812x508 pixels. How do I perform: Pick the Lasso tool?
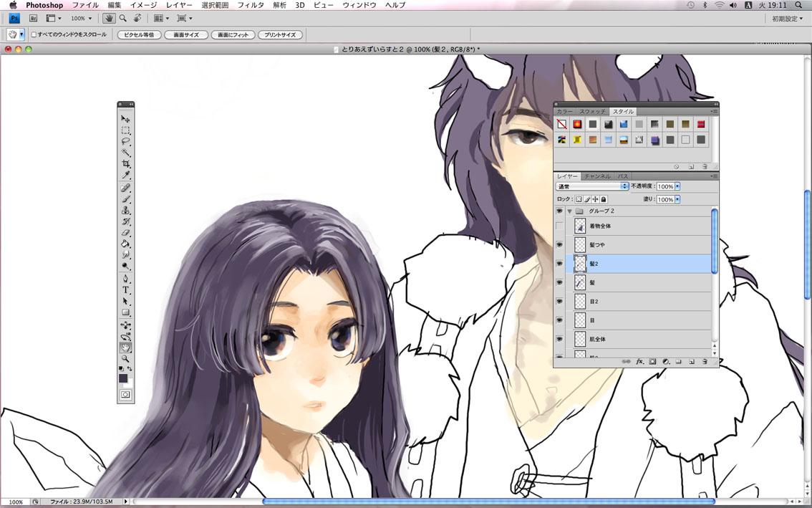[x=125, y=142]
